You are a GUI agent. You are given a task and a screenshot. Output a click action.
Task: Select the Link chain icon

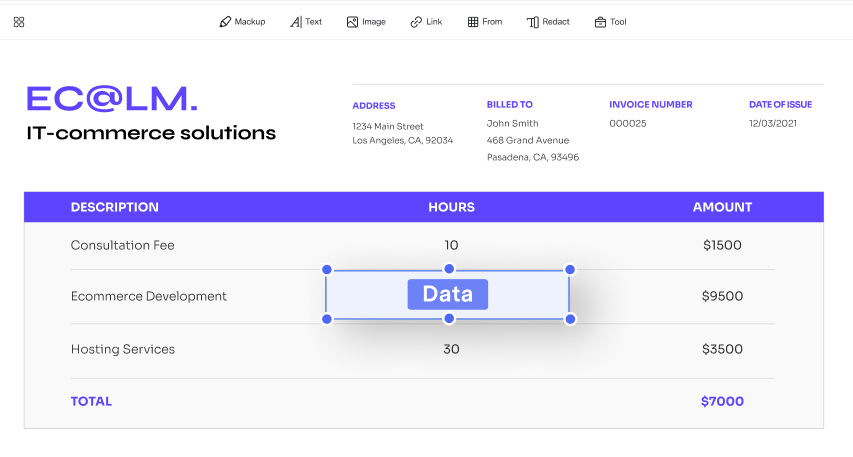pos(416,22)
